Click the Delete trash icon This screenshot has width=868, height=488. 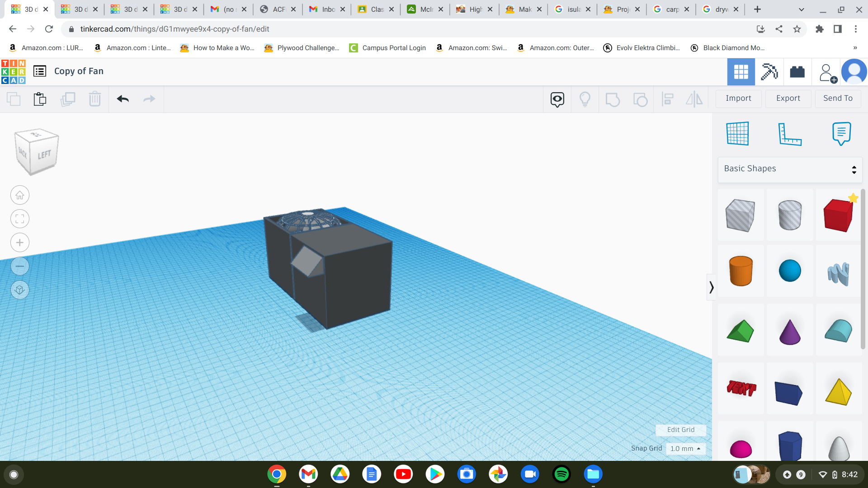95,99
